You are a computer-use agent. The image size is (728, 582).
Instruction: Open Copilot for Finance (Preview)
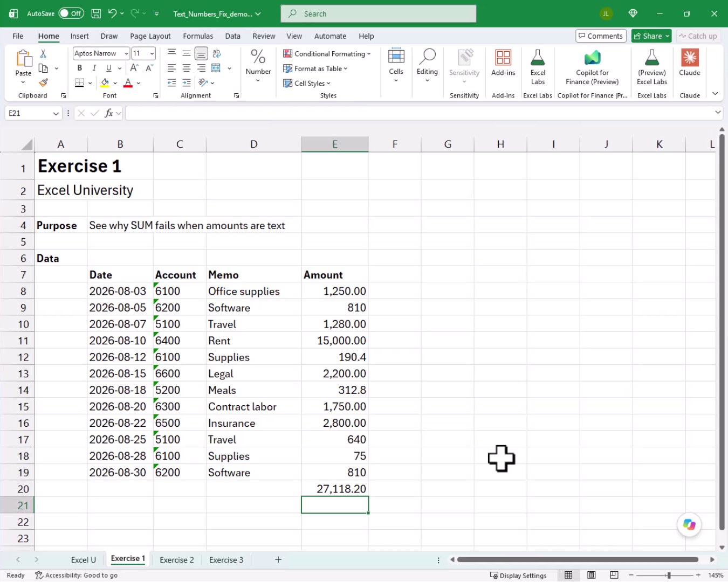(592, 66)
